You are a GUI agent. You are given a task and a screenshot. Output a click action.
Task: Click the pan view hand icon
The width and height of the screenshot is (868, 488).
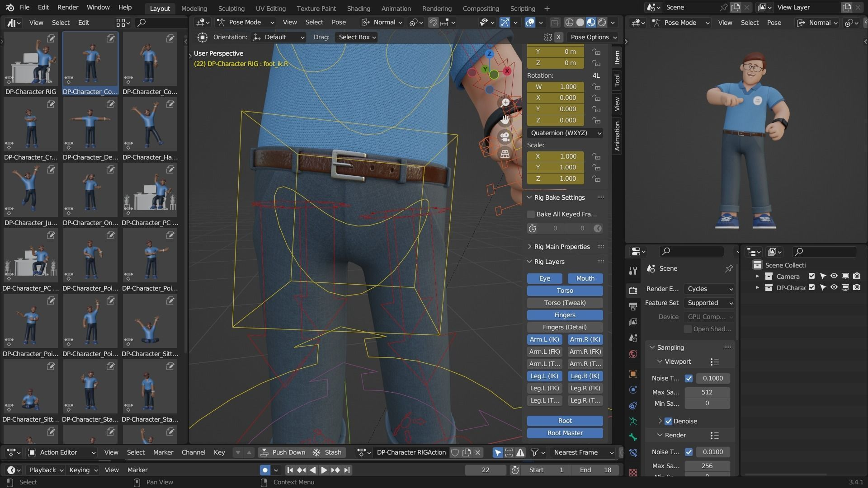point(505,119)
